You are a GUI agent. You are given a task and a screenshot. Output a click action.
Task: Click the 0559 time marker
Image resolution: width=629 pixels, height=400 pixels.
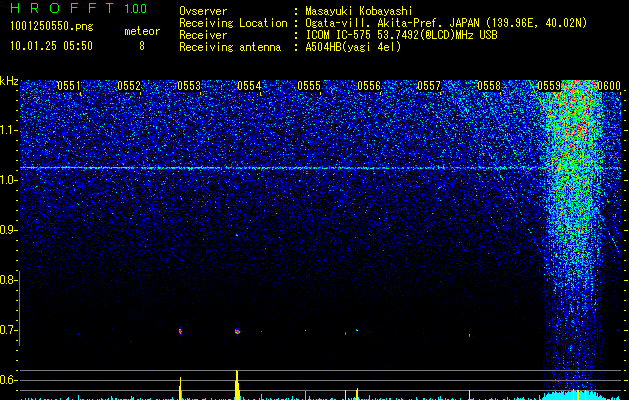(x=549, y=86)
